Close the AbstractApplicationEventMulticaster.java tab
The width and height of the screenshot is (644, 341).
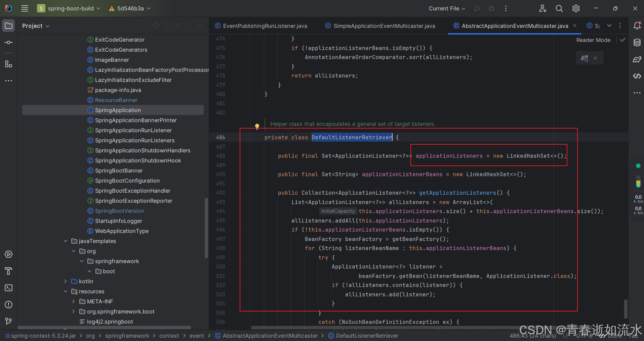[x=575, y=26]
